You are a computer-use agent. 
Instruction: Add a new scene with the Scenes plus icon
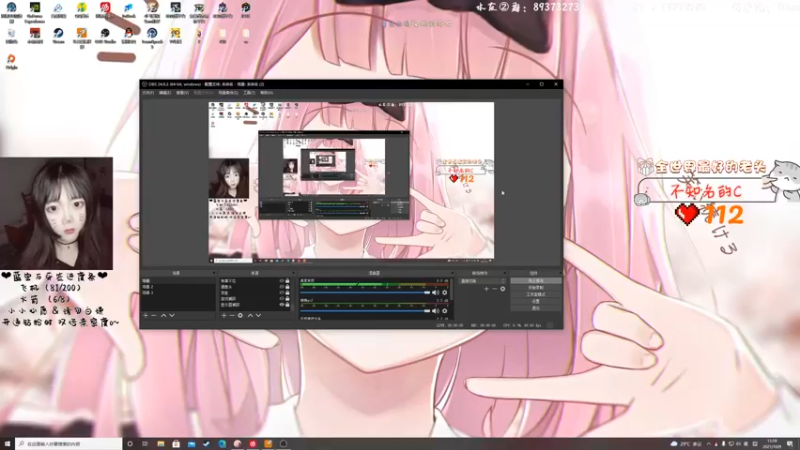[146, 315]
